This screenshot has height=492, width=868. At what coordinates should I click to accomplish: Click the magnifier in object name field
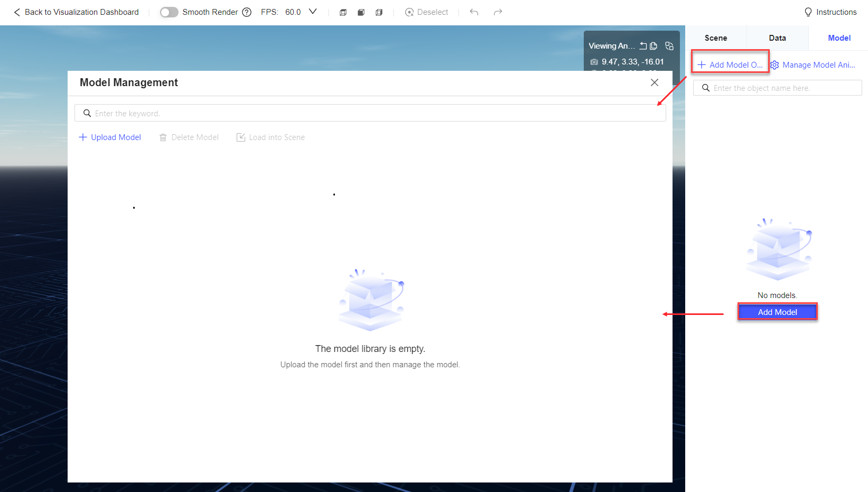click(705, 88)
